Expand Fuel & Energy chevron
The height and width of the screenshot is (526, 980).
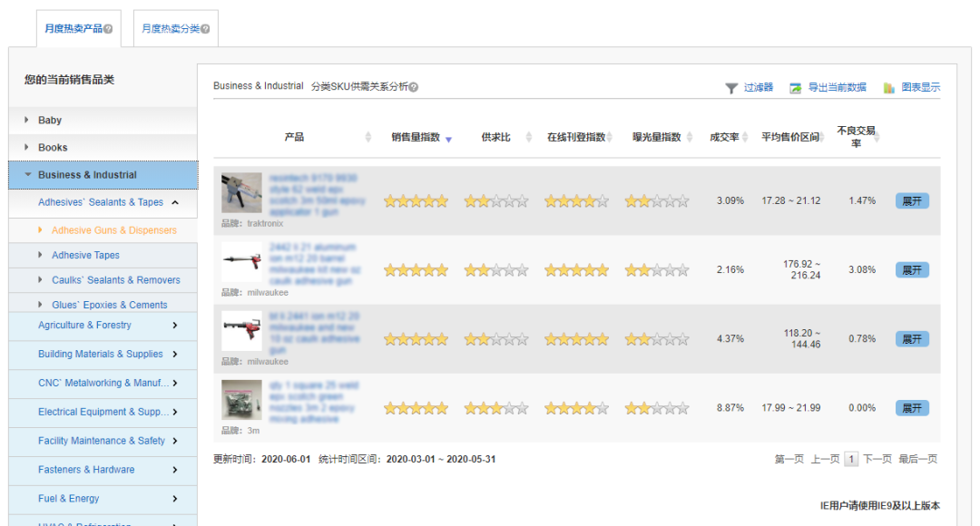(175, 499)
